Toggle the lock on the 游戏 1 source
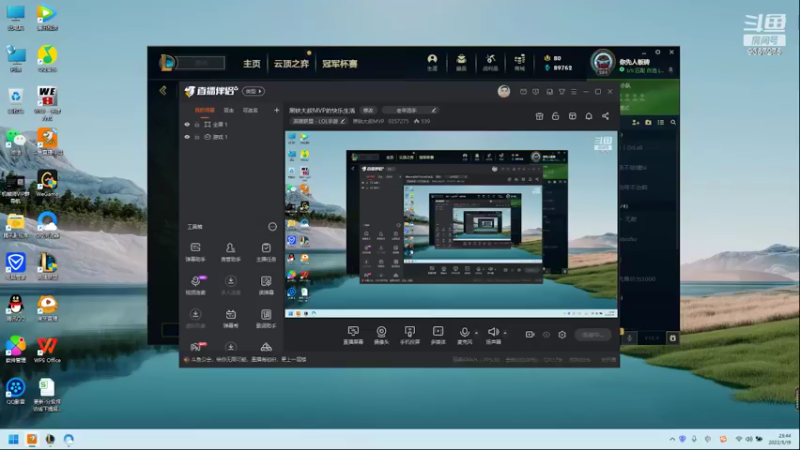The image size is (800, 450). [x=197, y=137]
